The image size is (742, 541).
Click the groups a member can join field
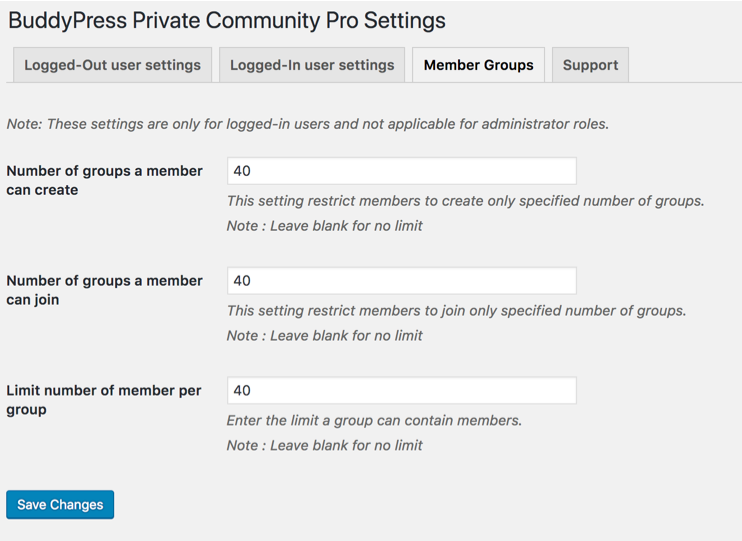402,281
